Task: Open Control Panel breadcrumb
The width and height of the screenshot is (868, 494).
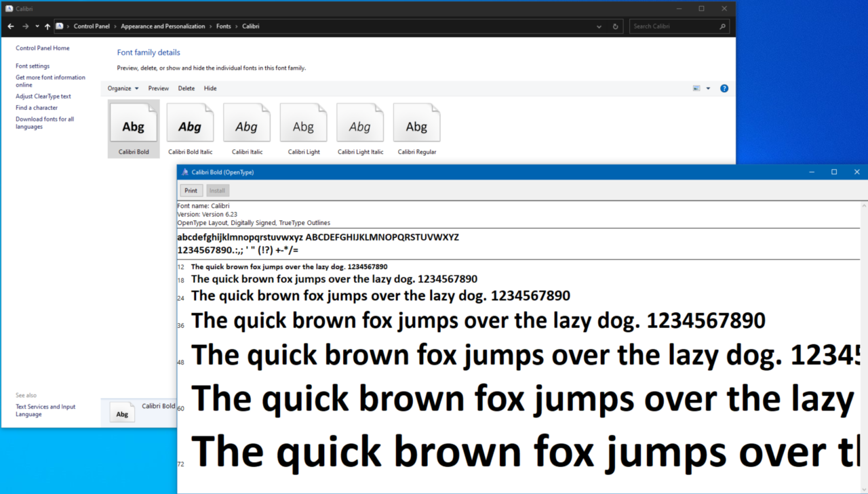Action: point(92,26)
